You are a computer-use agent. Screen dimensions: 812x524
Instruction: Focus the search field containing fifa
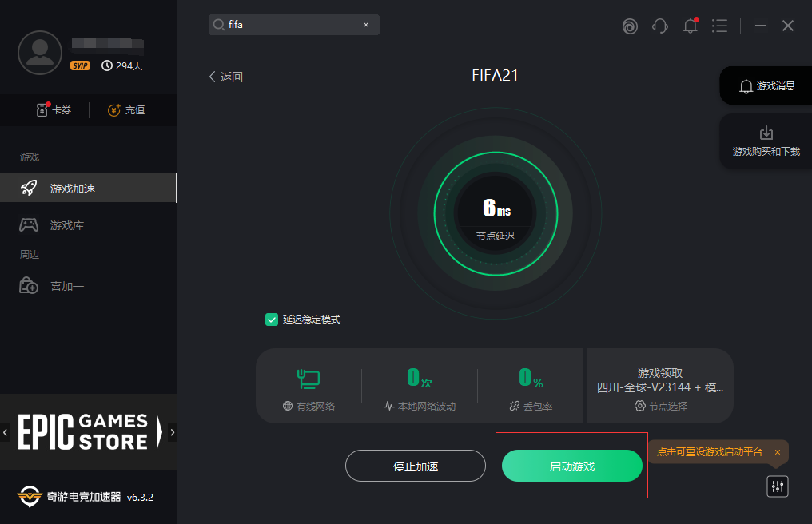point(293,25)
